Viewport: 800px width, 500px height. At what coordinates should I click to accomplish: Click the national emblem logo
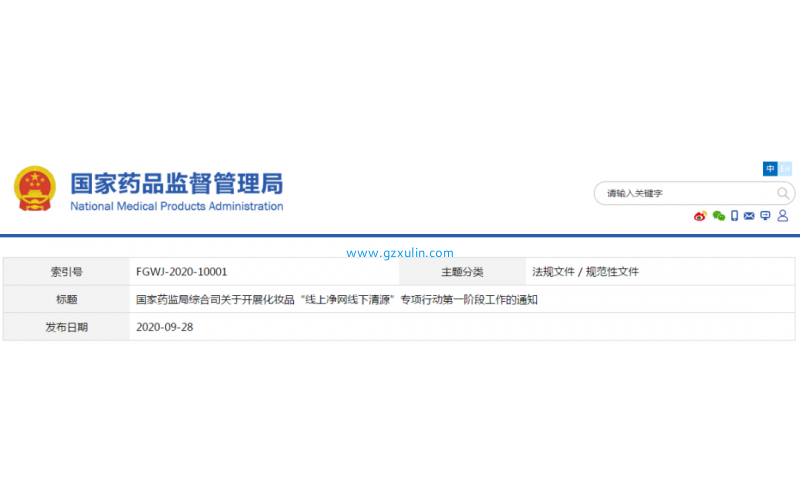point(35,188)
